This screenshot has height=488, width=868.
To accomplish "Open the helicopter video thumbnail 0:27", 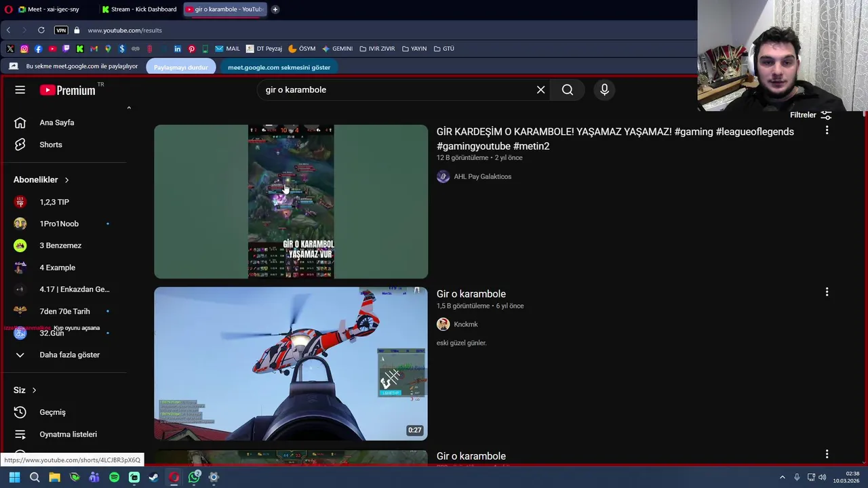I will [291, 363].
